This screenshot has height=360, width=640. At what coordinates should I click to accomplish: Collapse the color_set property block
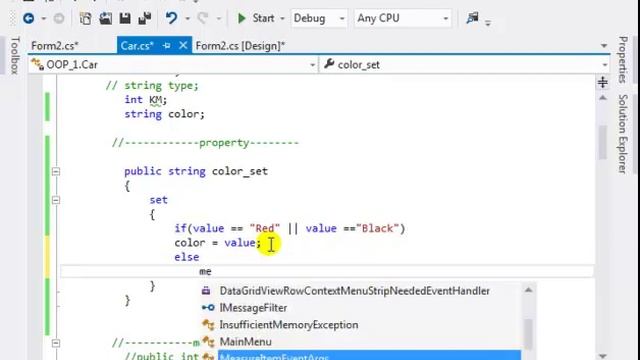pyautogui.click(x=56, y=171)
